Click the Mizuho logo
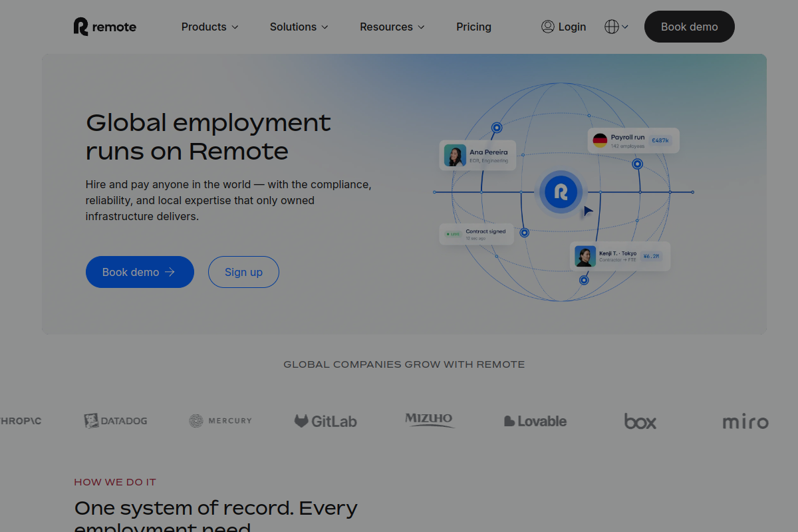The width and height of the screenshot is (798, 532). point(429,420)
